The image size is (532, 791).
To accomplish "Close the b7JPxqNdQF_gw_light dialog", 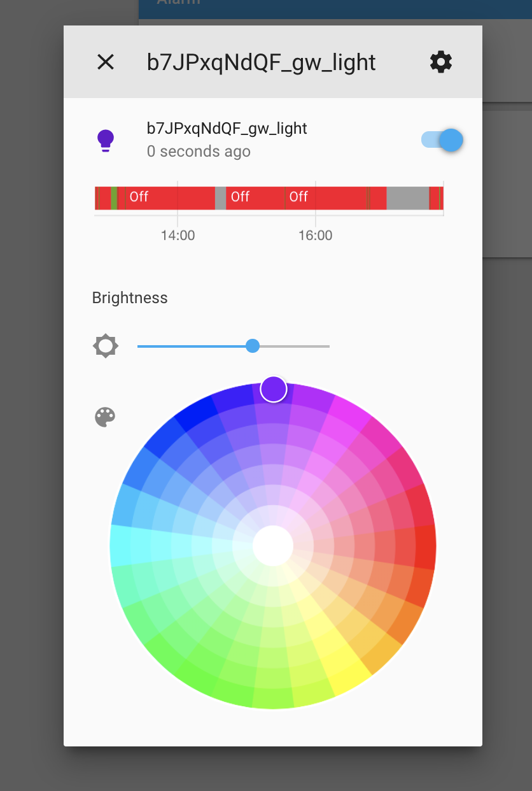I will (105, 62).
